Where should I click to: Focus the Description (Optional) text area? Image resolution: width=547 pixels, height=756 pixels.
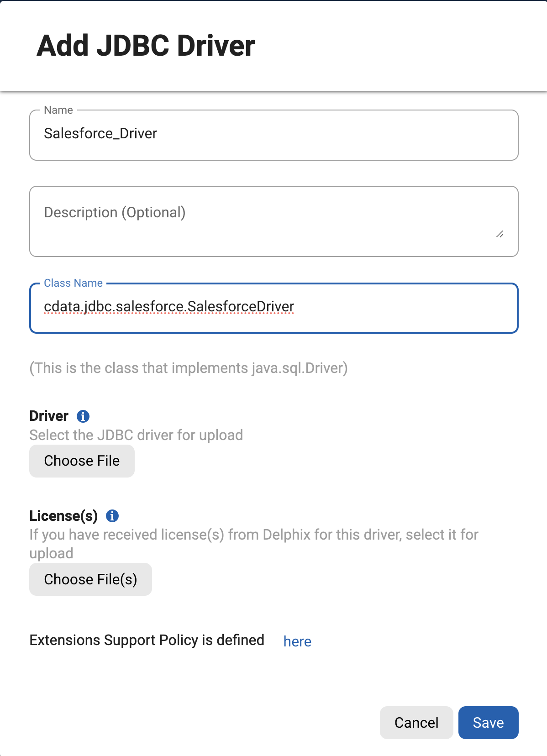[x=274, y=221]
